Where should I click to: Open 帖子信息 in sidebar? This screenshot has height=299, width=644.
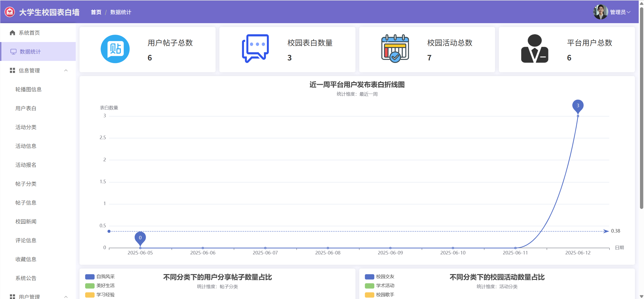tap(26, 203)
